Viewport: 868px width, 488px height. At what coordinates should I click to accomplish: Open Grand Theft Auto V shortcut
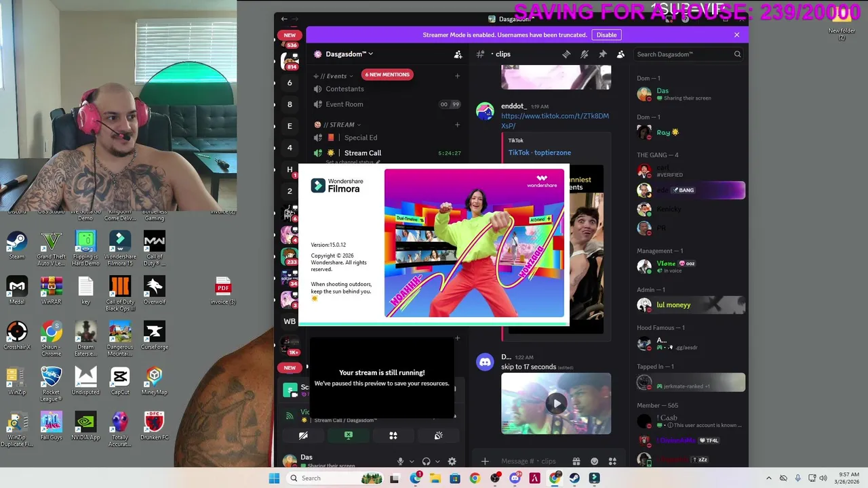click(x=52, y=249)
